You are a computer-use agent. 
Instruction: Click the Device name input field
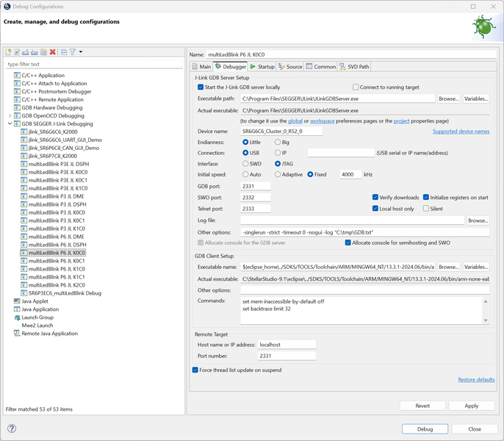[x=281, y=132]
